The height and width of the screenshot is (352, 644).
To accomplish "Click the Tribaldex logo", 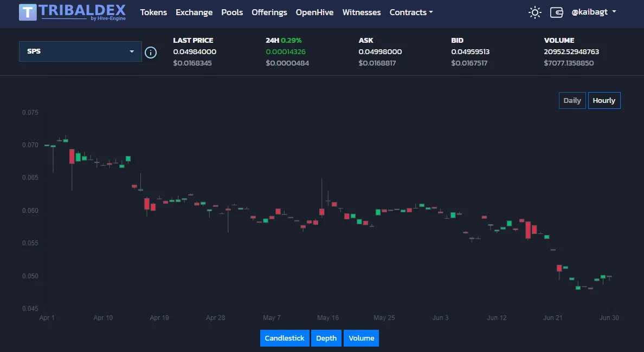I will click(x=72, y=12).
